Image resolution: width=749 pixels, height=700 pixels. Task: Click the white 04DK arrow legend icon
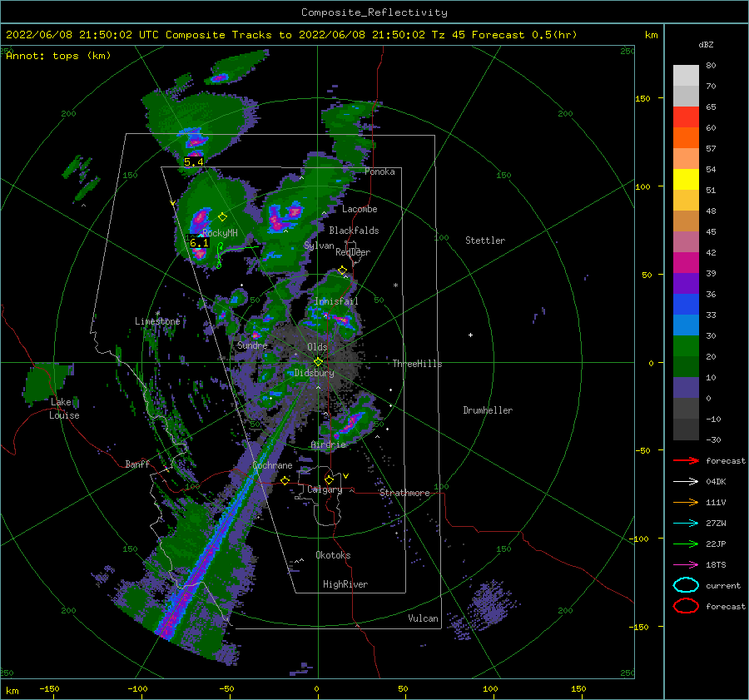(686, 481)
